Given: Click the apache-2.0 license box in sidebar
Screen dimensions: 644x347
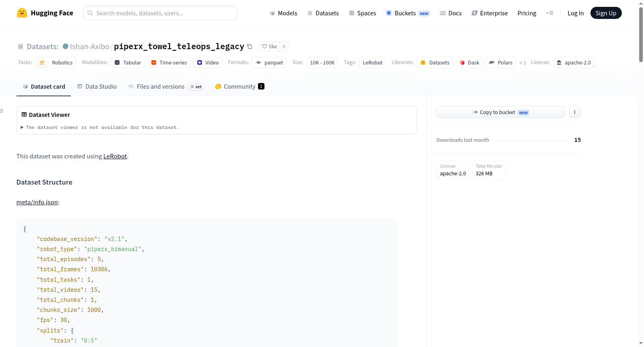Looking at the screenshot, I should pos(453,170).
